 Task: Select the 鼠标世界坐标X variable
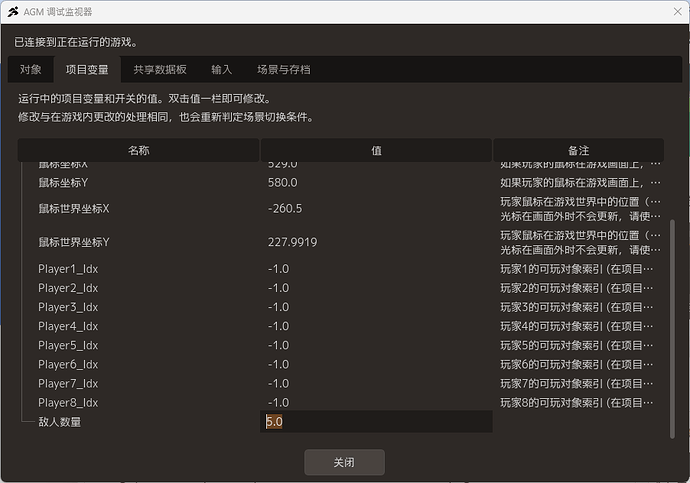pyautogui.click(x=74, y=209)
